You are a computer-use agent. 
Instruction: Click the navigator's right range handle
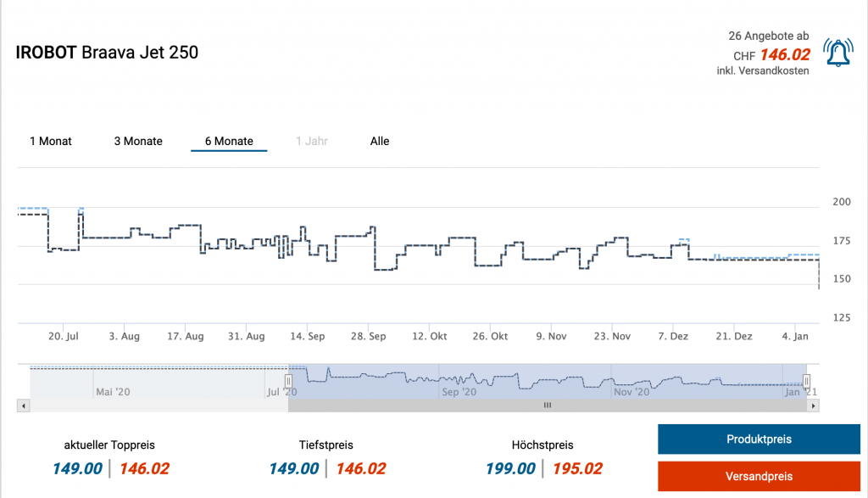[807, 381]
